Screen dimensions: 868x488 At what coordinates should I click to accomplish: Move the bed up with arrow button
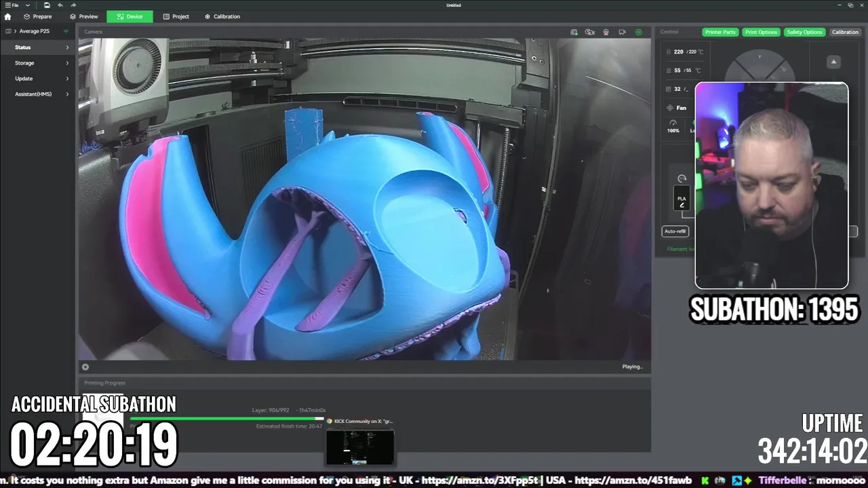click(833, 62)
